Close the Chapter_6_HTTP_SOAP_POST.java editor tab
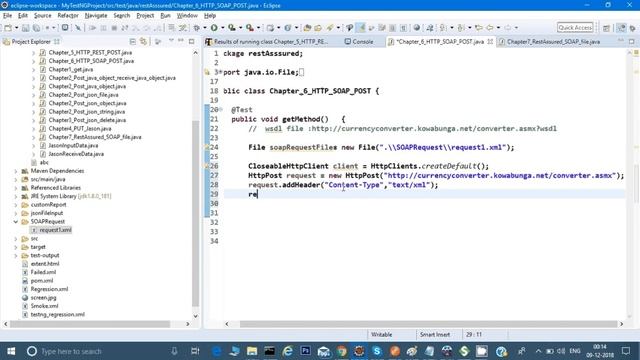This screenshot has height=360, width=640. tap(490, 42)
